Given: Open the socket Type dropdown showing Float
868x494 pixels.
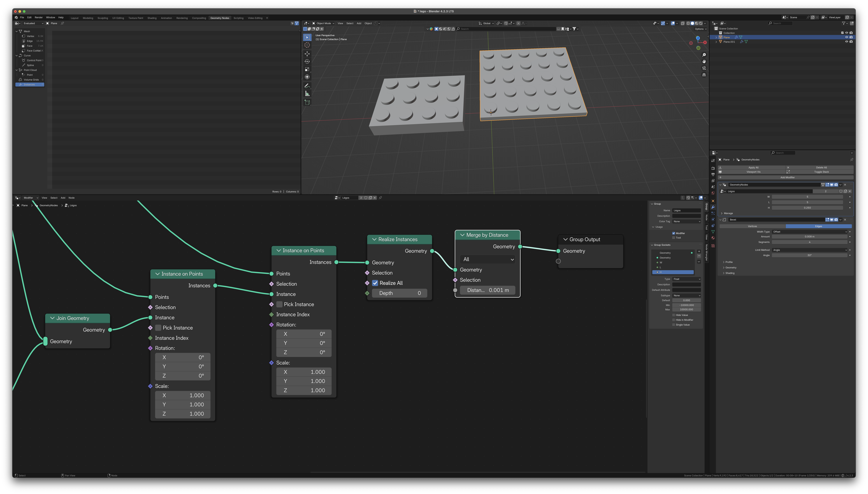Looking at the screenshot, I should pyautogui.click(x=687, y=279).
